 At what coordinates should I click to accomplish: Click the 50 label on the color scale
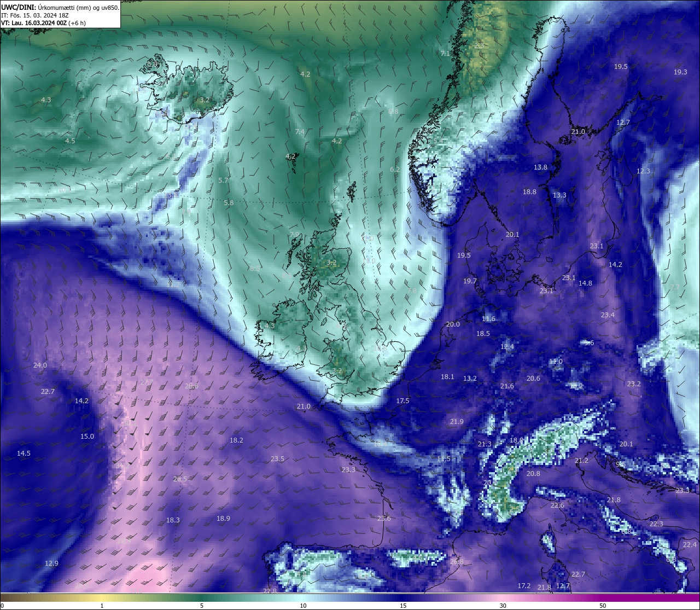603,606
